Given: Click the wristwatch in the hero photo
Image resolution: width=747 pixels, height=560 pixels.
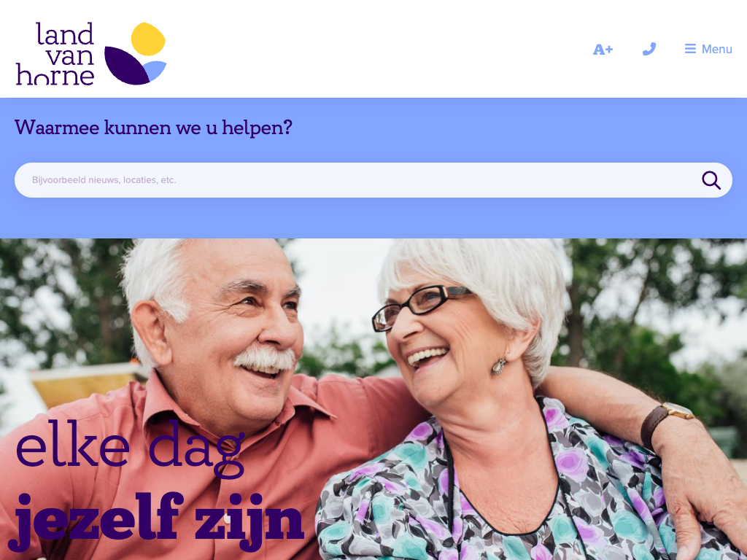Looking at the screenshot, I should [x=667, y=423].
